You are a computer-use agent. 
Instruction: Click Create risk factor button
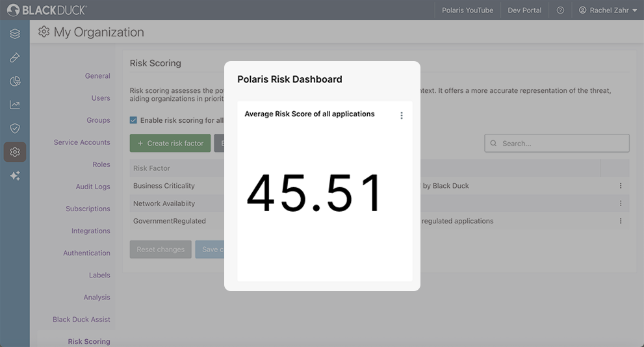click(x=170, y=144)
